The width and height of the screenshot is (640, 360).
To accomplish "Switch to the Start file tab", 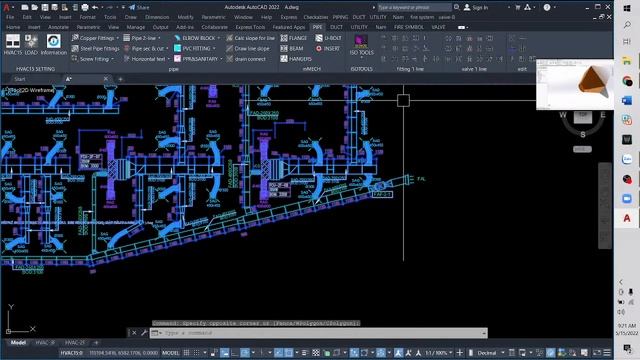I will coord(20,79).
